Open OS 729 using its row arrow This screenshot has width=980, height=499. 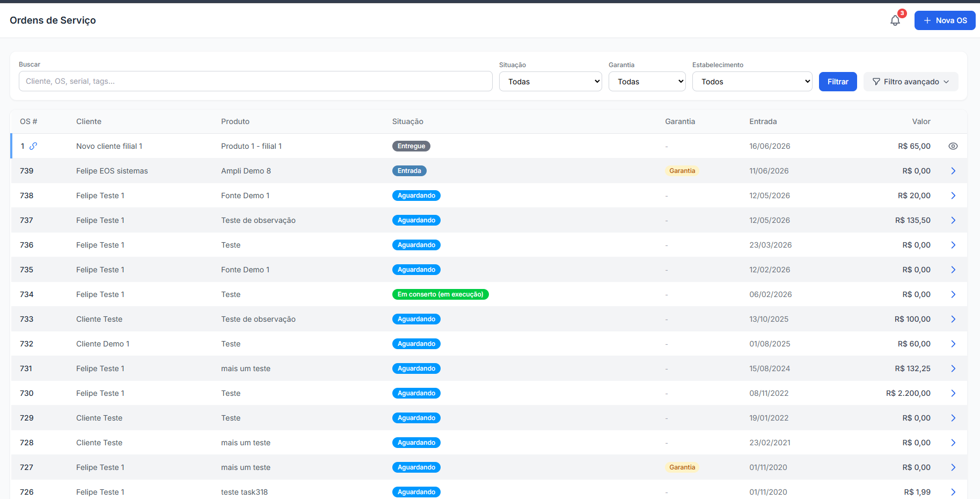(x=953, y=418)
